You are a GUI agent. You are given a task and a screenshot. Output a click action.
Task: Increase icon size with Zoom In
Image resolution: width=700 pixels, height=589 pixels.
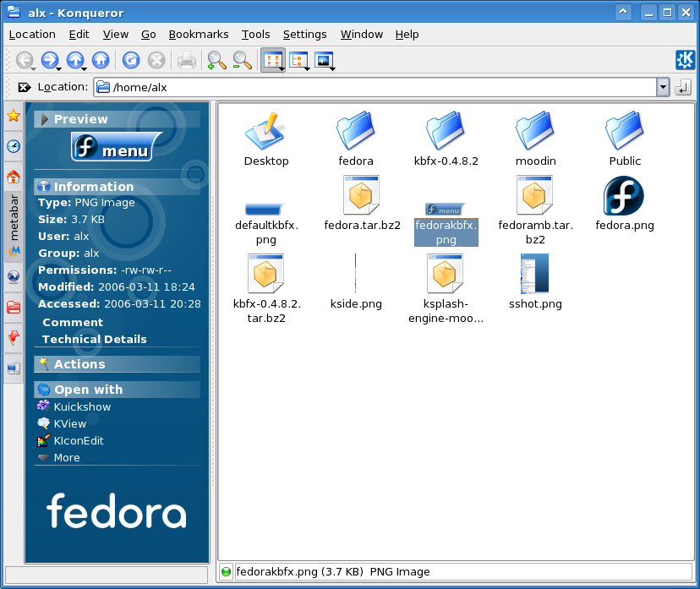coord(216,60)
